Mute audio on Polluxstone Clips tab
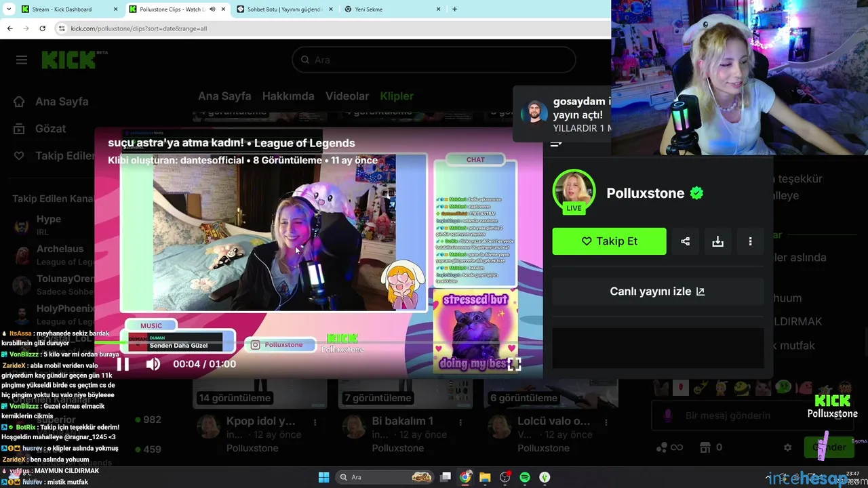This screenshot has width=868, height=488. 212,9
